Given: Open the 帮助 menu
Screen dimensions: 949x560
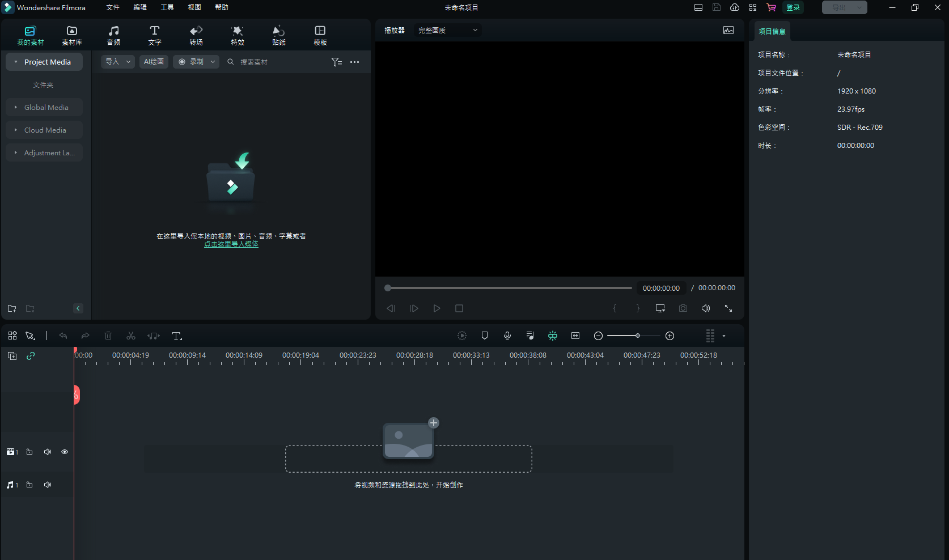Looking at the screenshot, I should click(222, 7).
